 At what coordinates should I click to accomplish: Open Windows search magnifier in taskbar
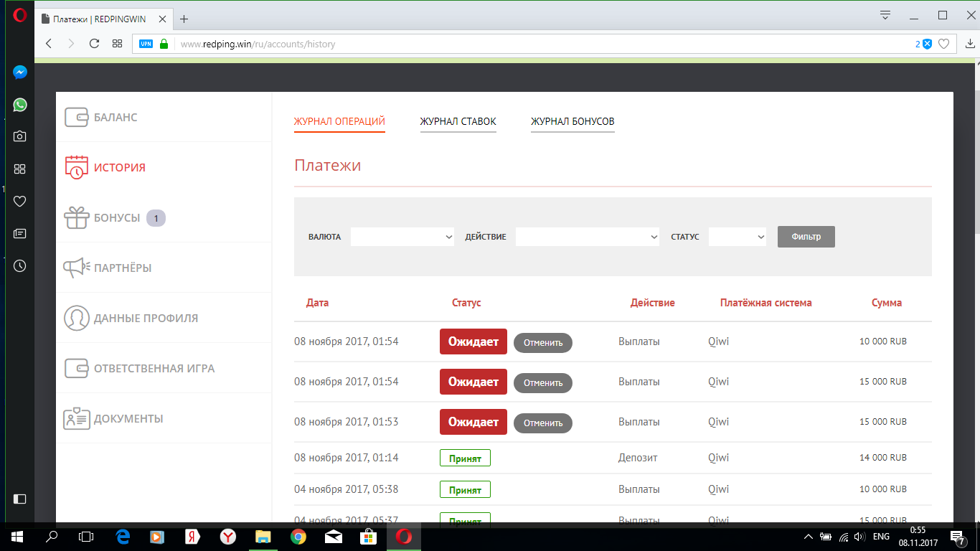pyautogui.click(x=52, y=537)
